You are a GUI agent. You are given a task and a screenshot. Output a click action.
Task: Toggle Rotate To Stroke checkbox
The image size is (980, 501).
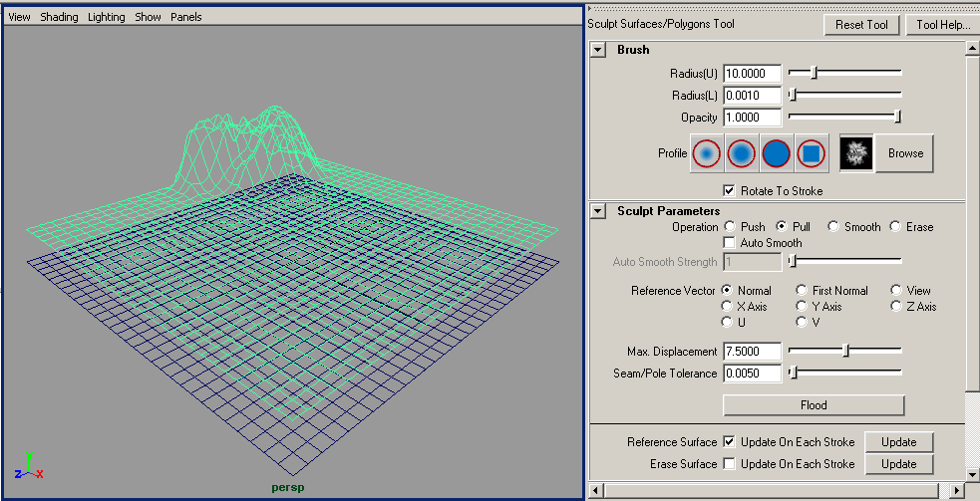(730, 190)
